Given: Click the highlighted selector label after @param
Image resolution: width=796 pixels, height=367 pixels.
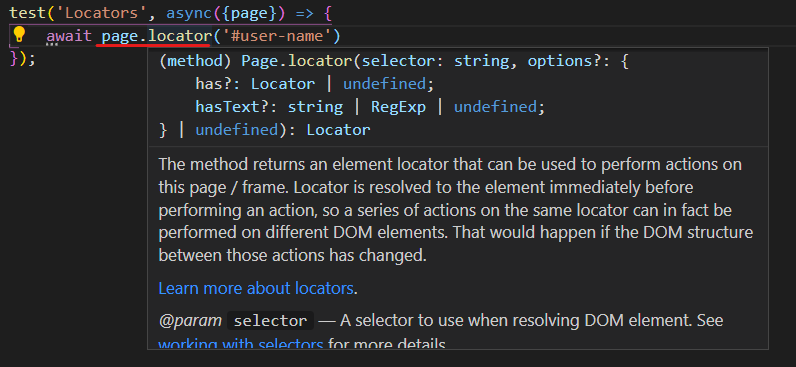Looking at the screenshot, I should tap(271, 321).
